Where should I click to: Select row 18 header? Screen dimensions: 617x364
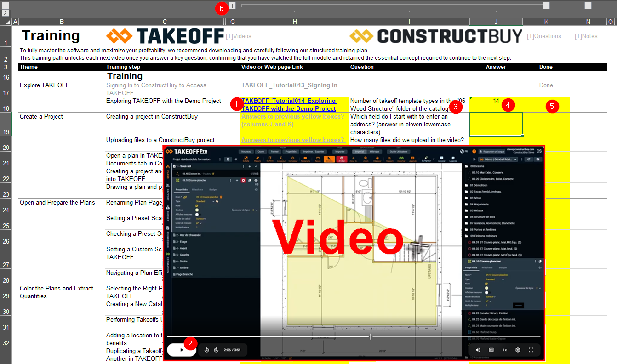tap(6, 104)
